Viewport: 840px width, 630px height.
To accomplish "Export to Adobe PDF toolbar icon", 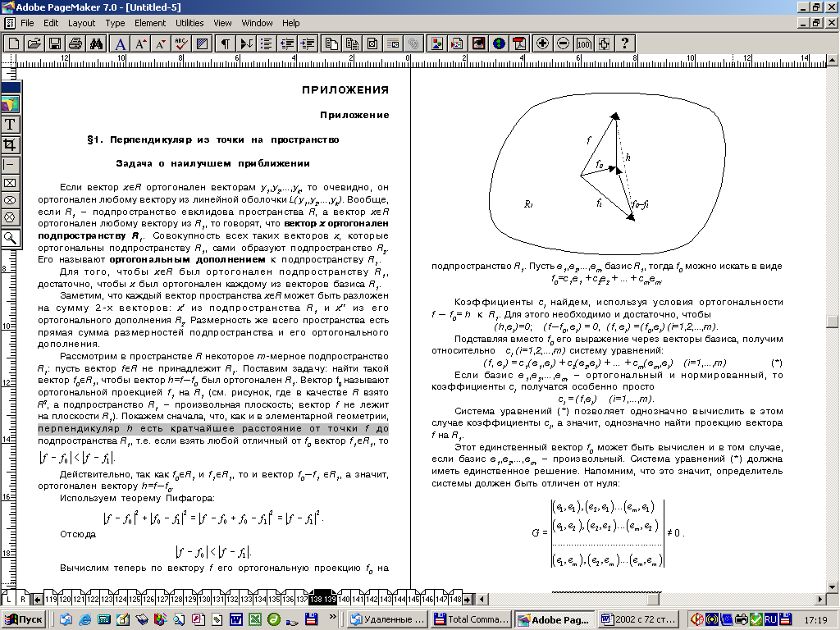I will (x=519, y=43).
